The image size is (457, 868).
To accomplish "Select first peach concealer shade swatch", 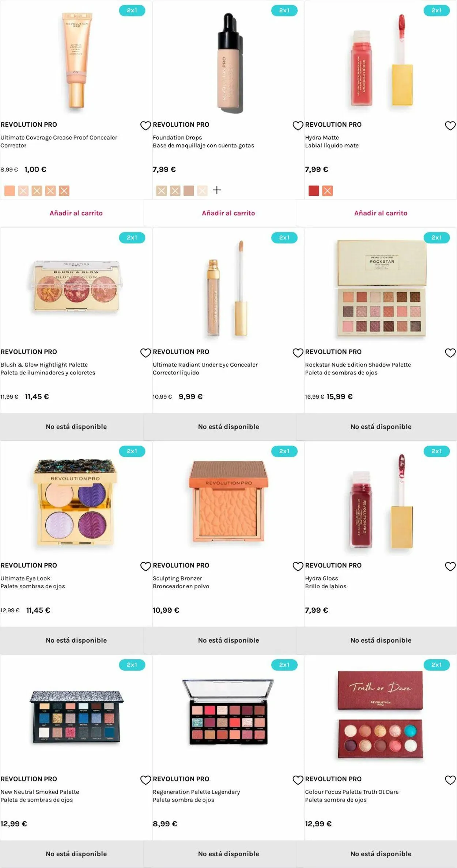I will (10, 191).
